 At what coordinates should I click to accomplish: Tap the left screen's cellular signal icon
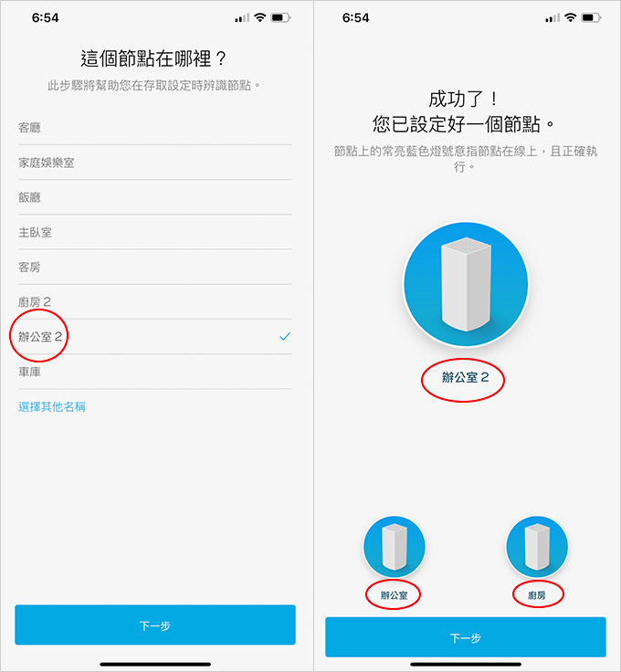(242, 18)
